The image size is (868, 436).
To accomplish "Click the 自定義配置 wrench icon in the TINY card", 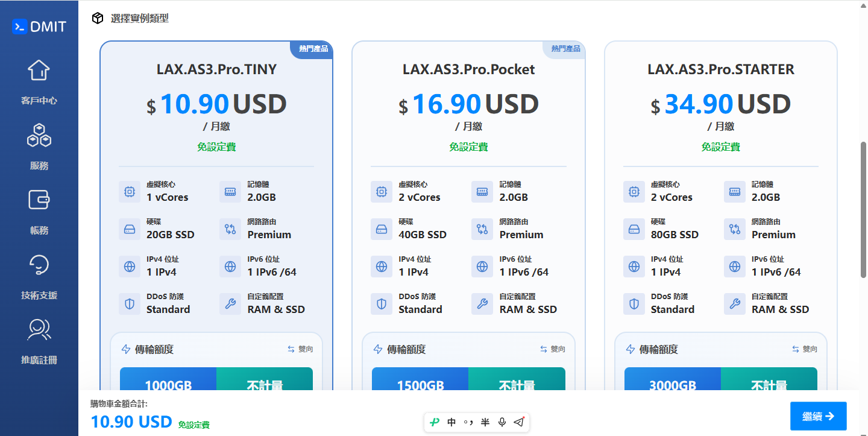I will point(230,304).
